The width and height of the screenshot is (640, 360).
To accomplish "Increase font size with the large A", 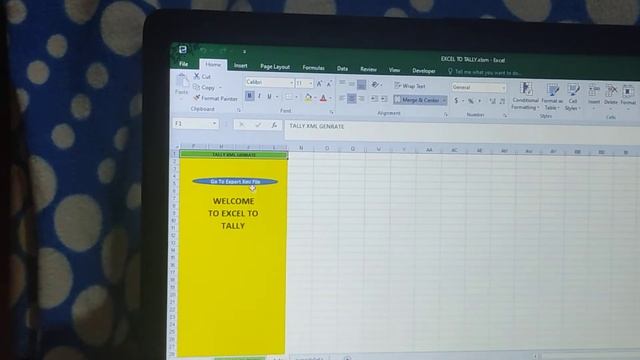I will coord(320,83).
